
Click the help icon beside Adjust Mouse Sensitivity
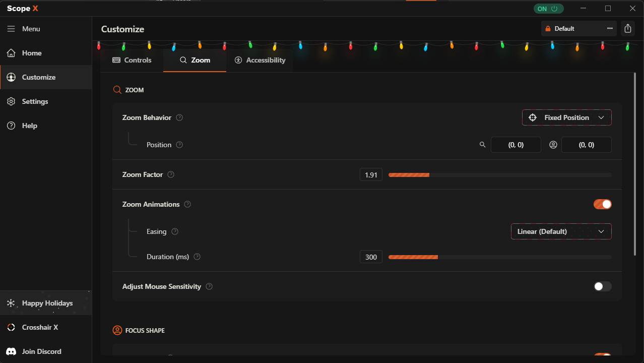(209, 286)
